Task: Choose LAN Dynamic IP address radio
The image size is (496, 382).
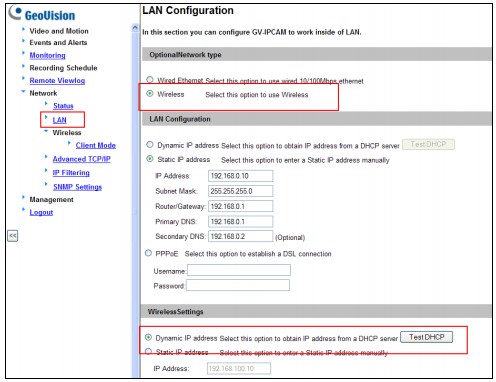Action: [150, 144]
